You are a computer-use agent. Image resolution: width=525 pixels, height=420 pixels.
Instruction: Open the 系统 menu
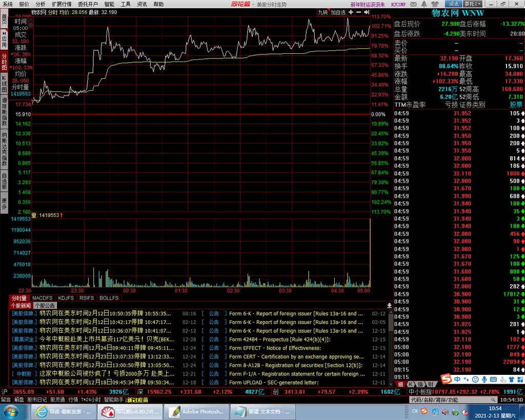click(7, 4)
